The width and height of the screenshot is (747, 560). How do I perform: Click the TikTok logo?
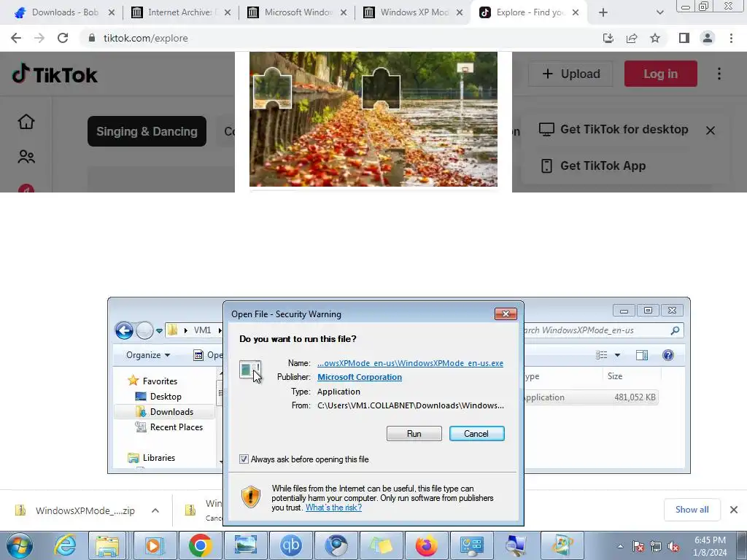[x=54, y=74]
